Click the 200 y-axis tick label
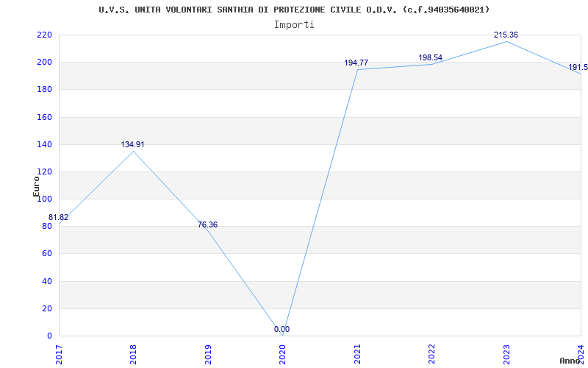Screen dimensions: 588x368 (44, 63)
